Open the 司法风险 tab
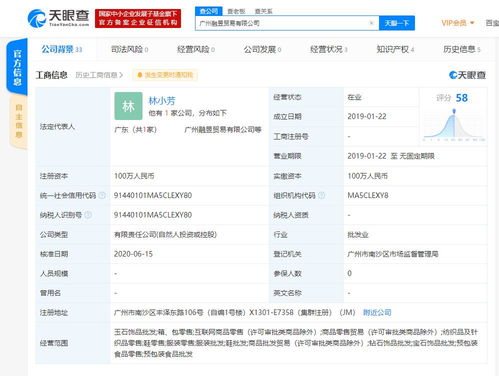Viewport: 499px width, 376px height. [130, 49]
